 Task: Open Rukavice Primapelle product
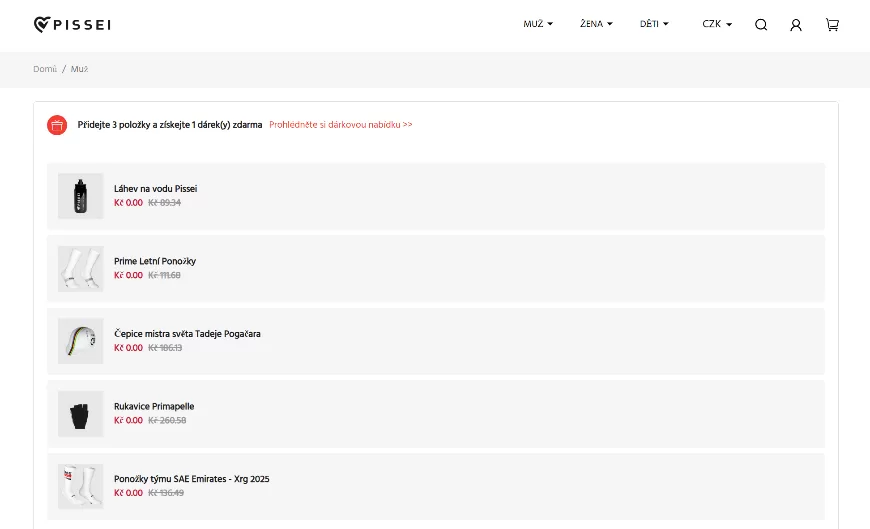[x=154, y=406]
